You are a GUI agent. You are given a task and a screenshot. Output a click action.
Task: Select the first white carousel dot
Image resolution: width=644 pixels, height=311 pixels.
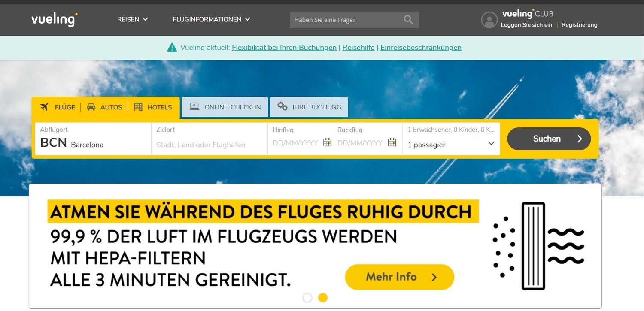tap(307, 298)
